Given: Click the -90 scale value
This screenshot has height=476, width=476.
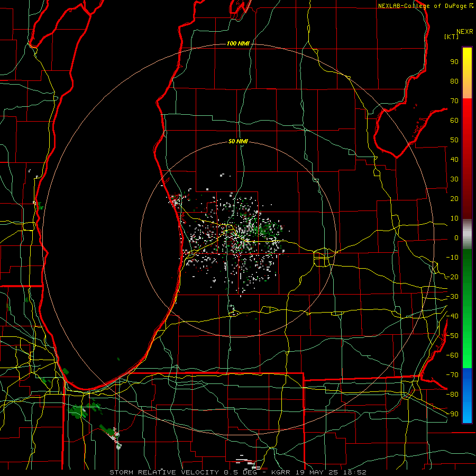Looking at the screenshot, I should point(452,414).
